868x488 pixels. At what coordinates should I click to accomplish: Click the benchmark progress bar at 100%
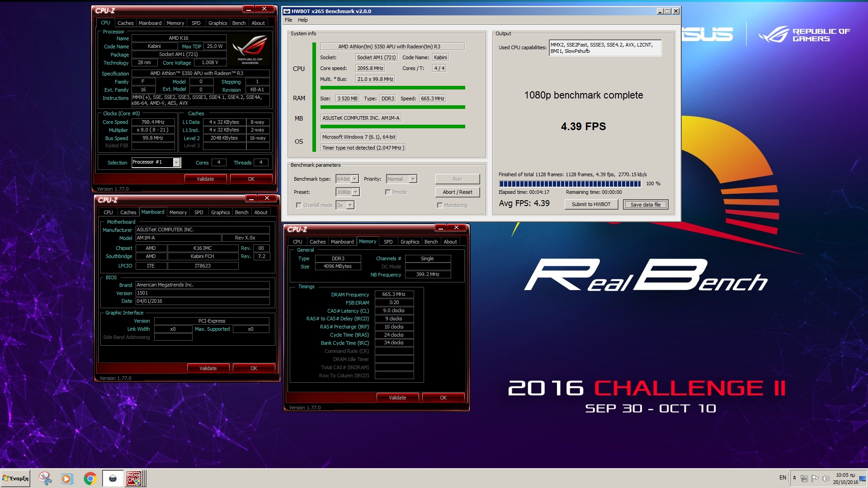click(570, 184)
